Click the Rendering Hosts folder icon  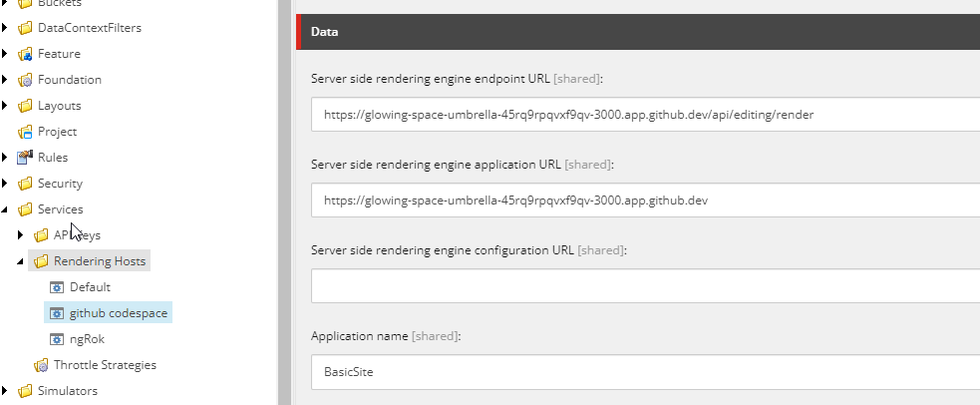coord(41,261)
